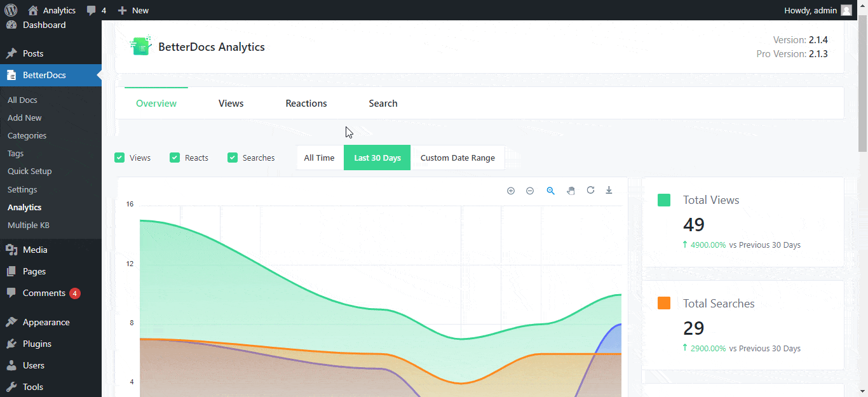Activate the selection zoom magnifier icon
This screenshot has height=397, width=868.
coord(550,191)
